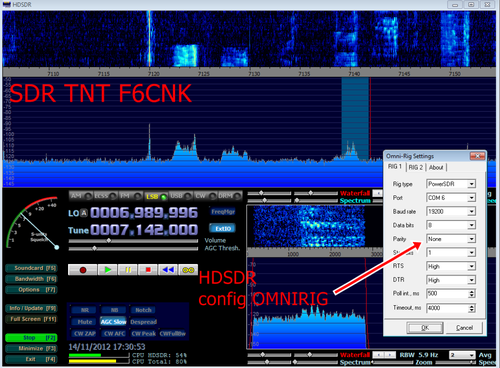Screen dimensions: 500x368
Task: Open the FreqMgr frequency manager
Action: 223,212
